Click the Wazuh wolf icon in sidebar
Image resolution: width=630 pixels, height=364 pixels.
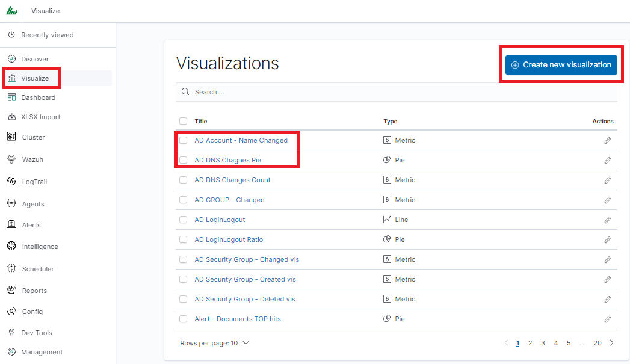point(11,159)
